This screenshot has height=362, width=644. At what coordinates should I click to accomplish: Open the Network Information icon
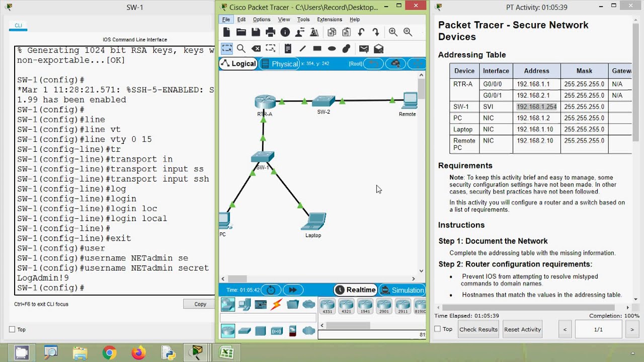[x=285, y=32]
